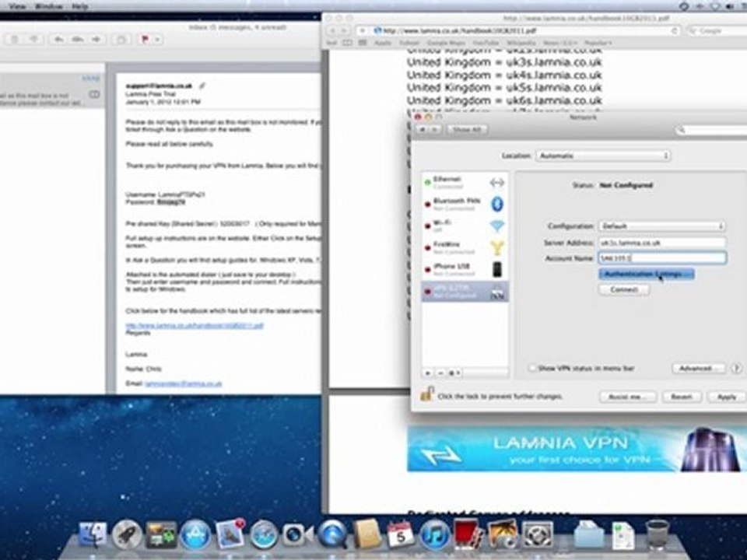Open System Preferences gear icon in Dock

click(538, 534)
